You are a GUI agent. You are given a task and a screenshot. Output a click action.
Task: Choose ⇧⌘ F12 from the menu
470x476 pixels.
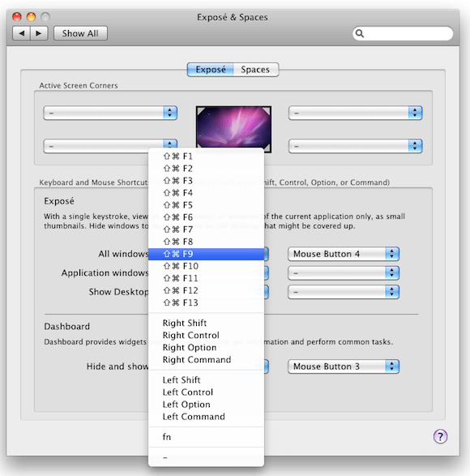[x=206, y=290]
